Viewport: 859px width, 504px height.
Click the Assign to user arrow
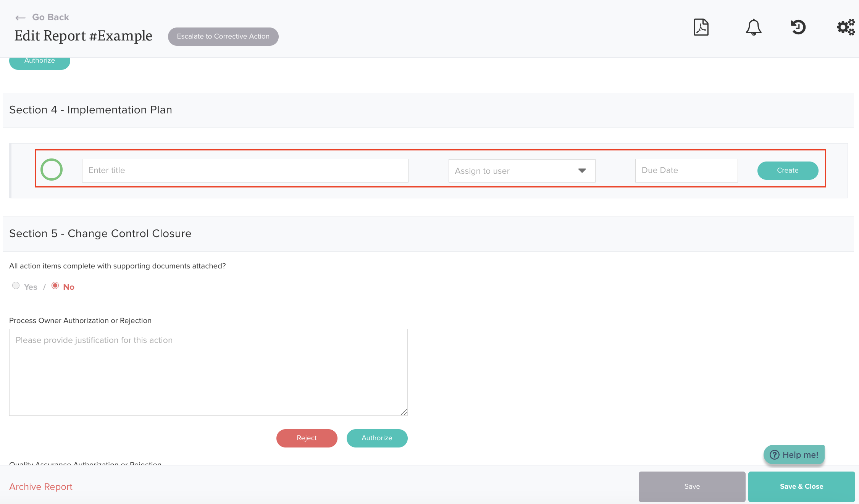point(582,171)
